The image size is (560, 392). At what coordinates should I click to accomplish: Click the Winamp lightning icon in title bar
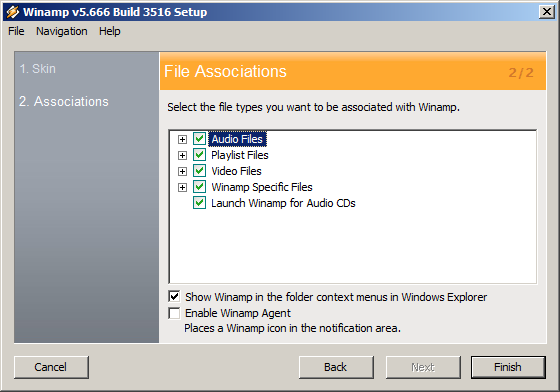pyautogui.click(x=12, y=12)
